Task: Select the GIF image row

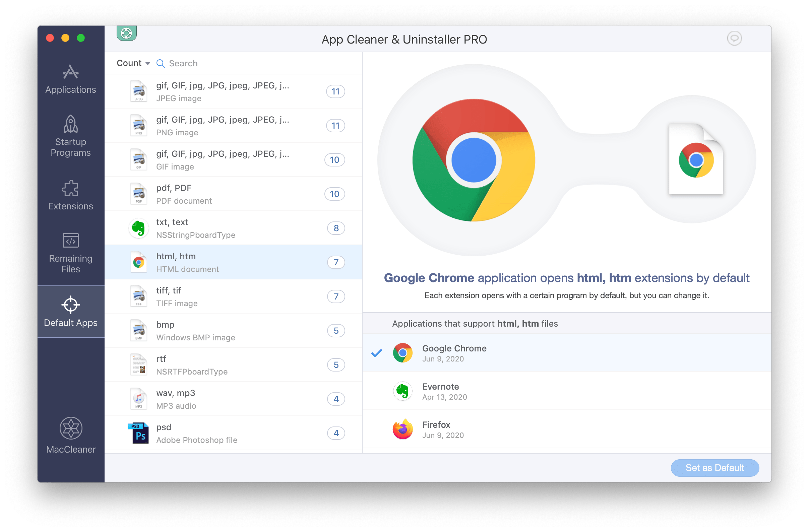Action: 233,160
